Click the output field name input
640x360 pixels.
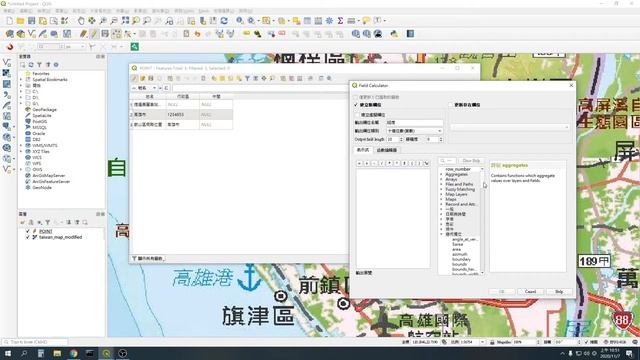(414, 122)
